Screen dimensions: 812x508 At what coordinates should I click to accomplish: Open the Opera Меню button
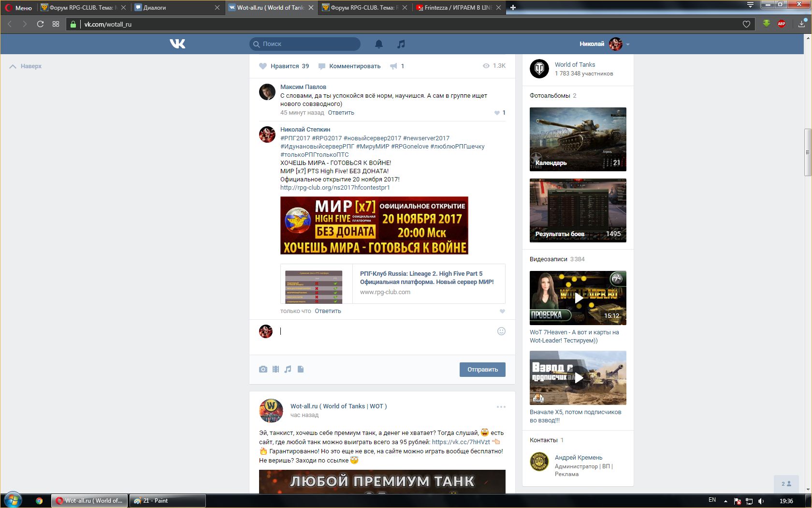tap(18, 7)
